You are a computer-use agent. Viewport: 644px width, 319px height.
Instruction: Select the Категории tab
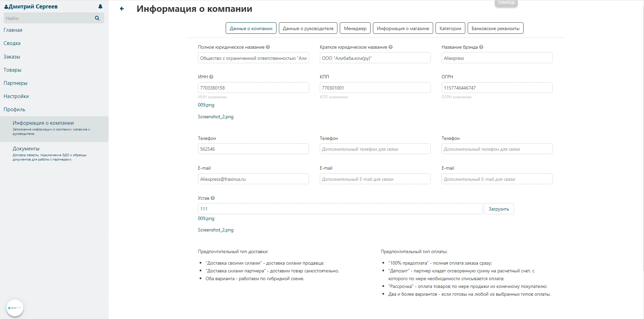pos(450,28)
